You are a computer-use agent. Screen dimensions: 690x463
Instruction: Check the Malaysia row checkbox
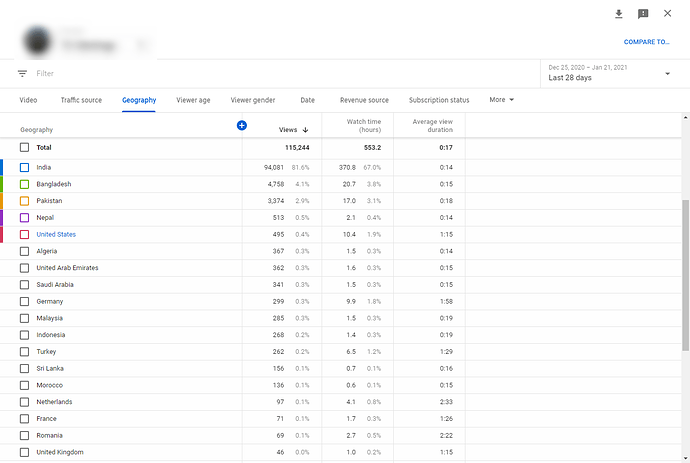(x=25, y=318)
